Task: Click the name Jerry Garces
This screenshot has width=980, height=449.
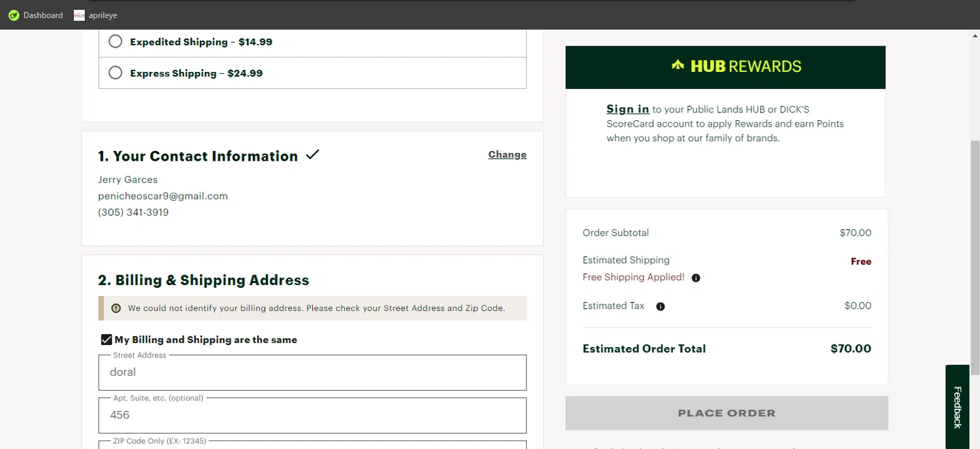Action: [x=128, y=180]
